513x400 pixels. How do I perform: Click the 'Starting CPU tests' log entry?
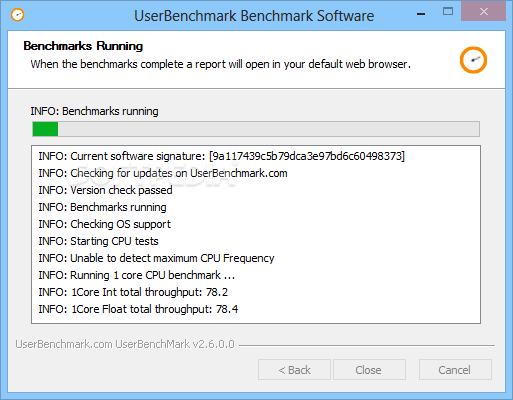click(98, 241)
